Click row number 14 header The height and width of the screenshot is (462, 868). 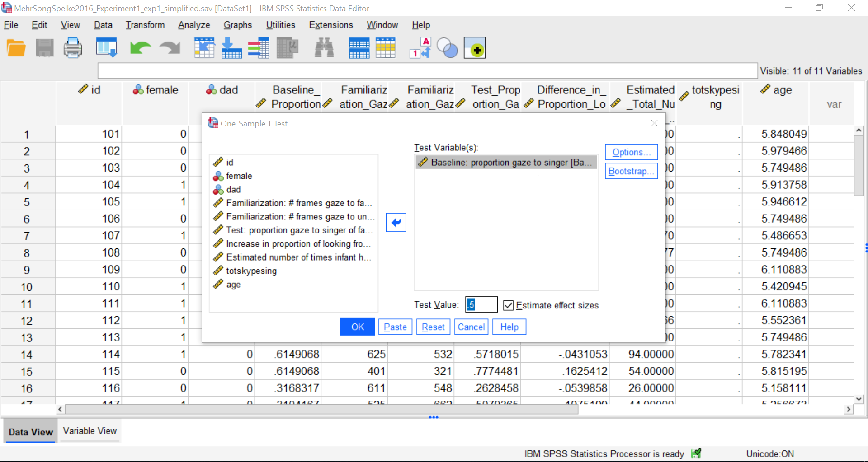pyautogui.click(x=27, y=355)
